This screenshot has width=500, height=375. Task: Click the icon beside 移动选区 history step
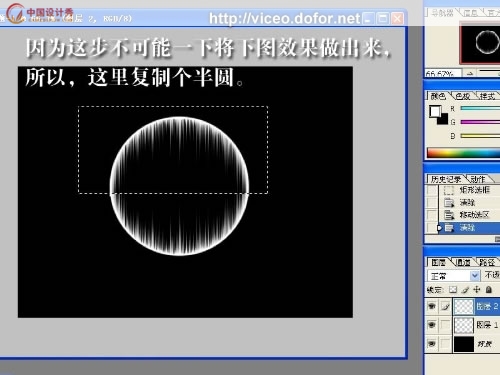point(449,215)
